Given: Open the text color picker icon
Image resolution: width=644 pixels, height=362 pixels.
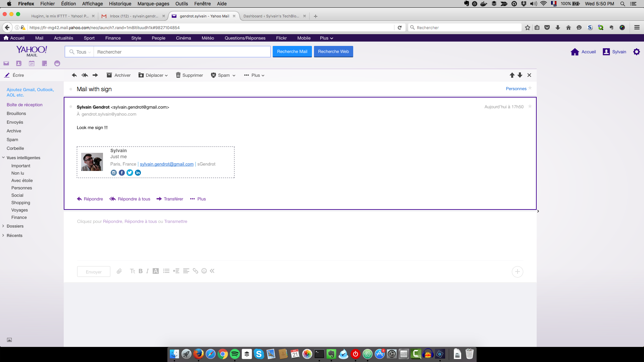Looking at the screenshot, I should pos(156,271).
